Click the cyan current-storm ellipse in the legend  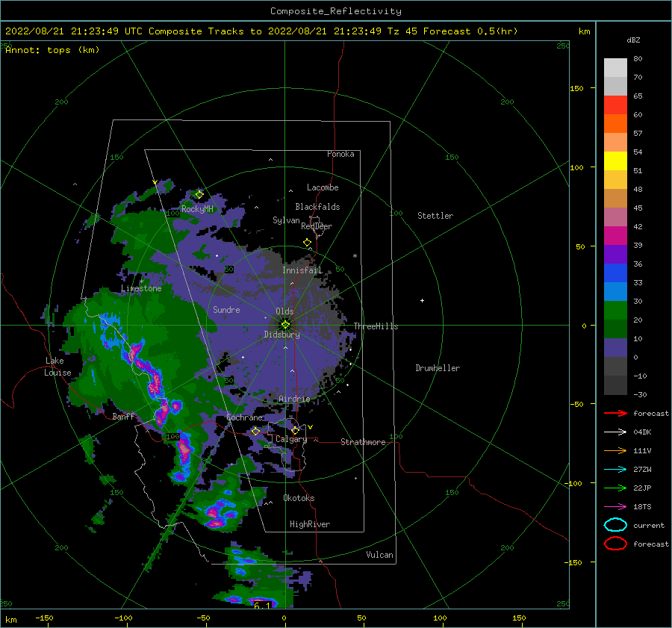(615, 525)
